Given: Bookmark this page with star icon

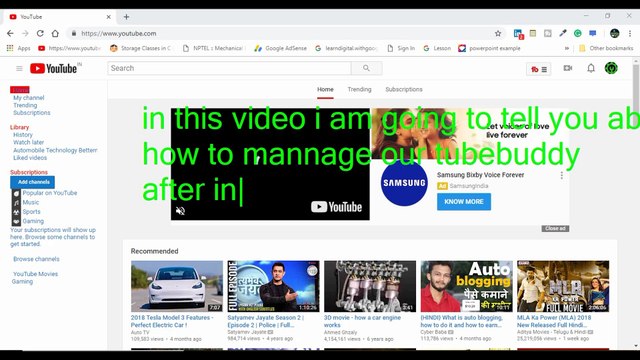Looking at the screenshot, I should (x=498, y=33).
